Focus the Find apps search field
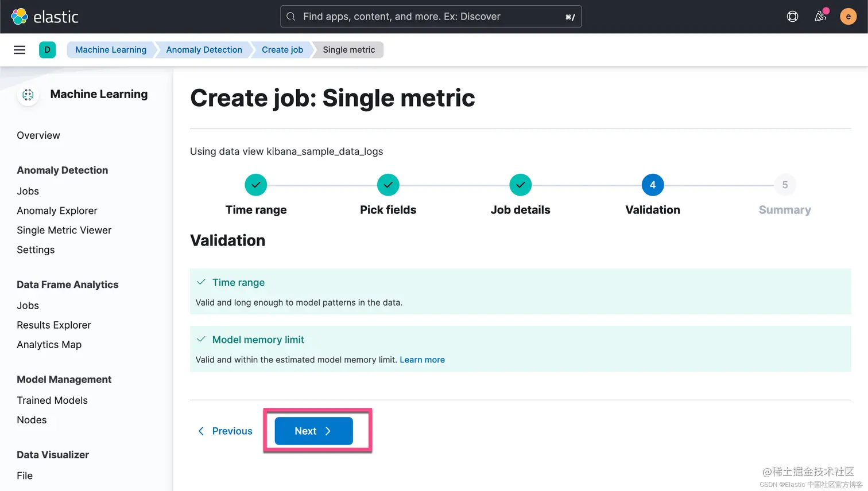Viewport: 868px width, 491px height. click(431, 17)
